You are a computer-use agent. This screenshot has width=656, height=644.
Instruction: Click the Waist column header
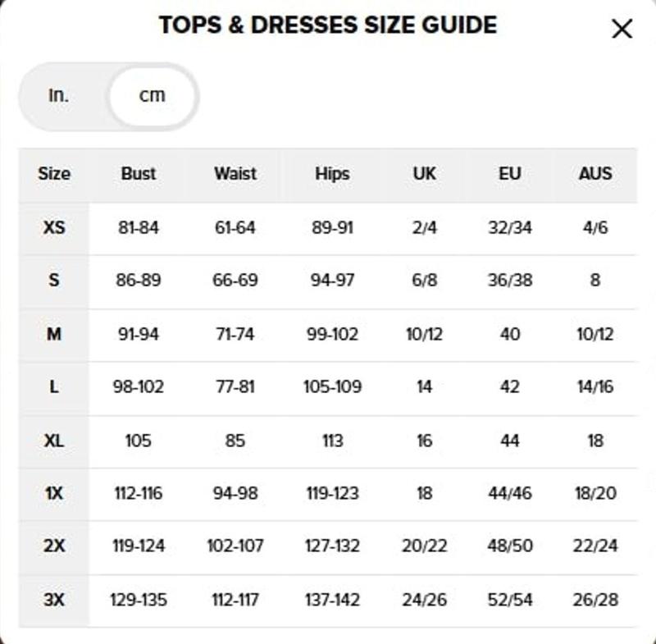click(x=235, y=174)
